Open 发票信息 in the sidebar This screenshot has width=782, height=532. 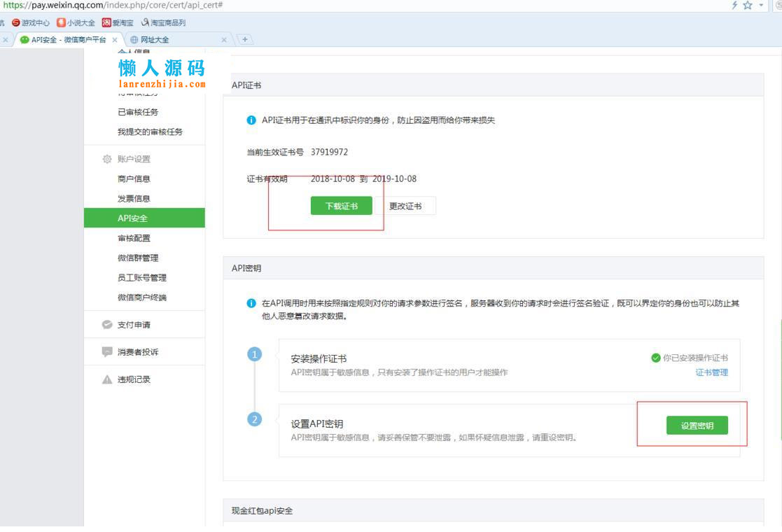click(x=134, y=198)
